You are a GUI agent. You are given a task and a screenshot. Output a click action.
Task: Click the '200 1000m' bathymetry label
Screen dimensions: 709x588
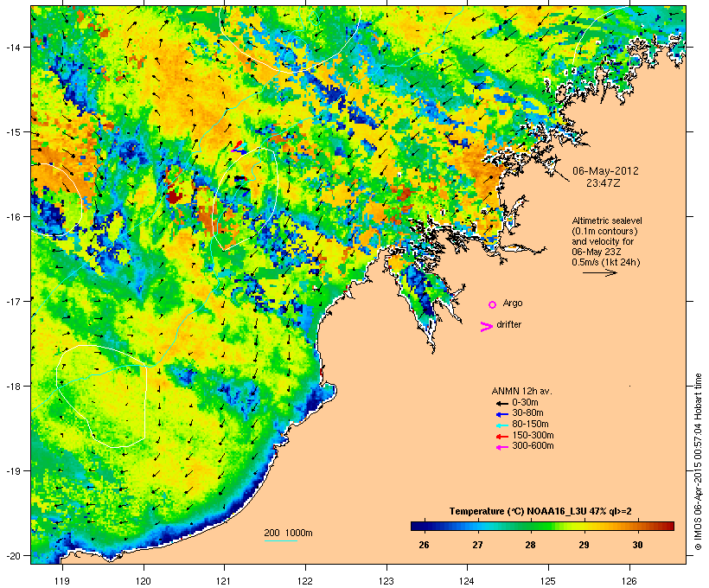pos(288,533)
